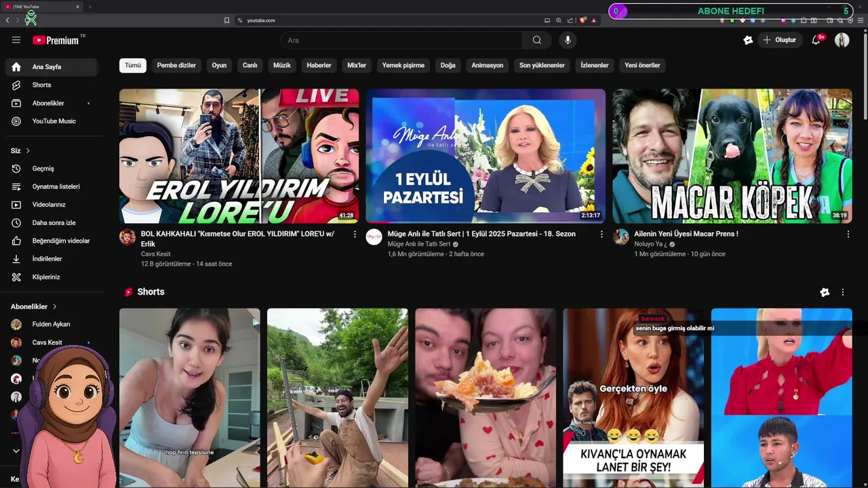Click the Cavs Kesit channel avatar
The width and height of the screenshot is (868, 488).
coord(127,237)
